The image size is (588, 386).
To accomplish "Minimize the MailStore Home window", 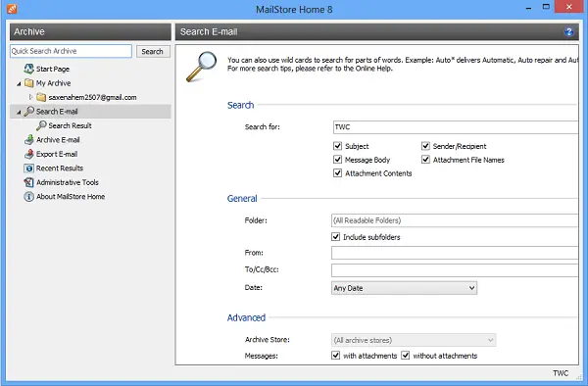I will [529, 8].
